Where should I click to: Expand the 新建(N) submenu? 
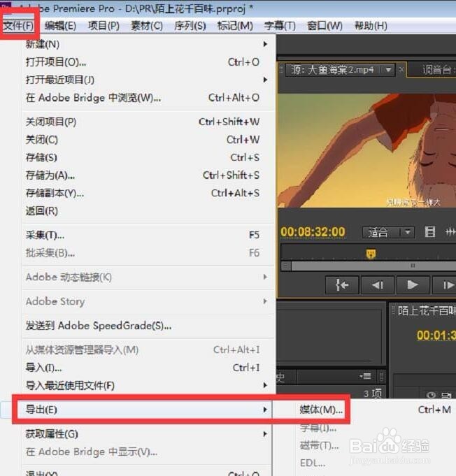[x=148, y=44]
